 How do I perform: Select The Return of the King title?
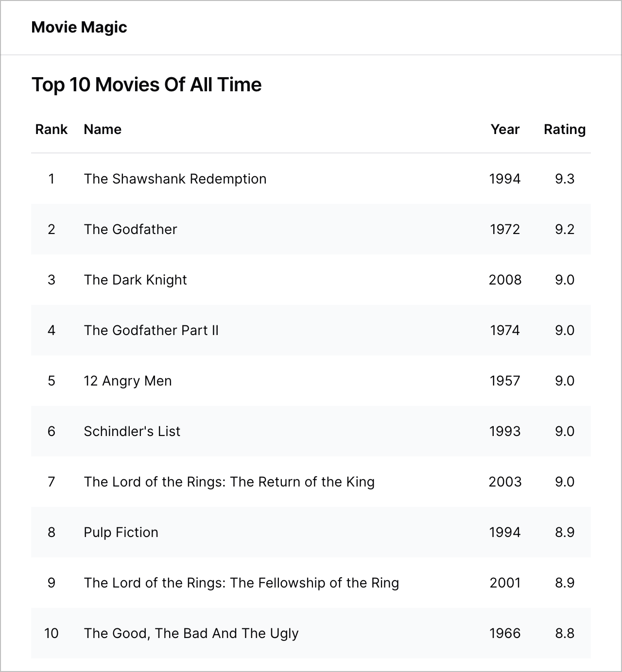tap(229, 482)
